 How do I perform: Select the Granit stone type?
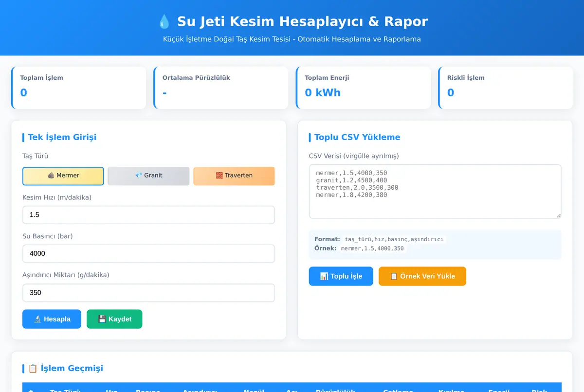coord(148,176)
